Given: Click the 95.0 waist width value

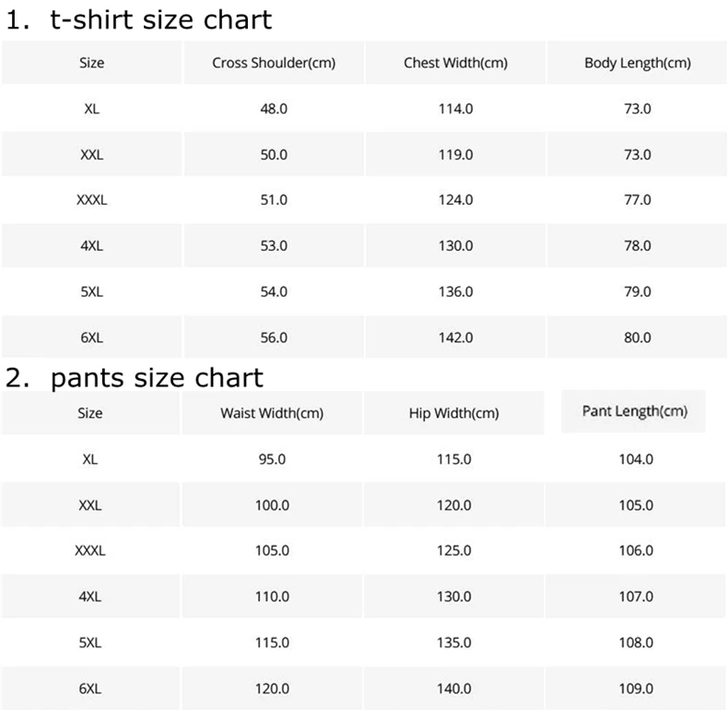Looking at the screenshot, I should point(272,459).
